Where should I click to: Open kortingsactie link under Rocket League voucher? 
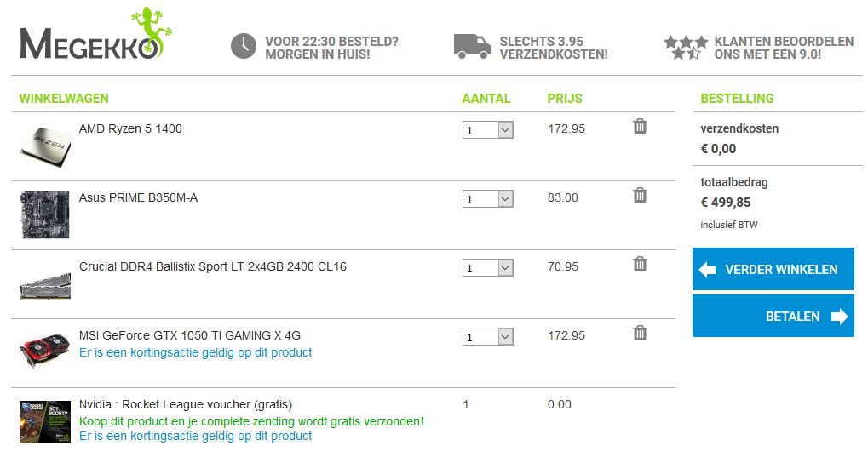coord(195,436)
